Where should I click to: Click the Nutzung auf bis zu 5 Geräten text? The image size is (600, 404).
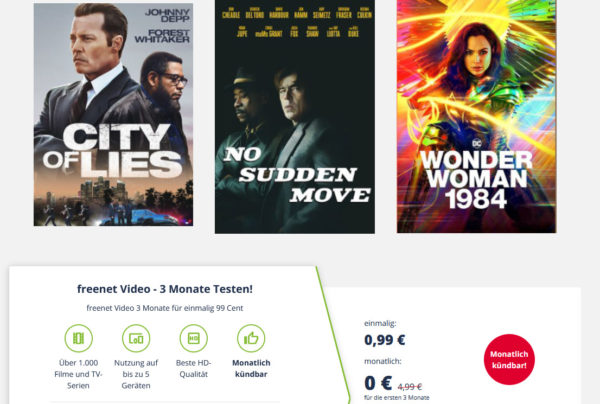(136, 374)
